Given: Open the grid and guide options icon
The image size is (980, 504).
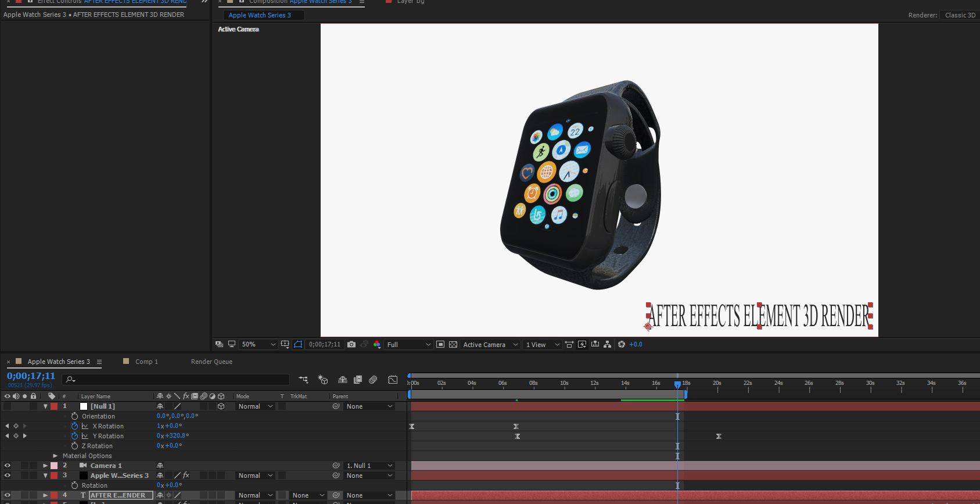Looking at the screenshot, I should click(285, 344).
